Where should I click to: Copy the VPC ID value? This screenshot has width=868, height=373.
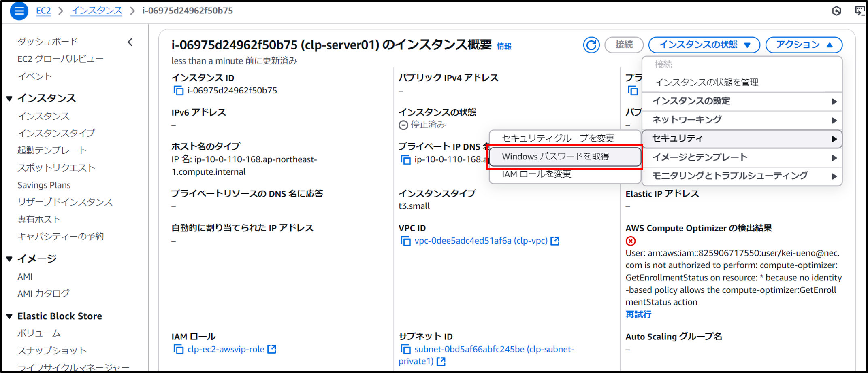(x=405, y=241)
